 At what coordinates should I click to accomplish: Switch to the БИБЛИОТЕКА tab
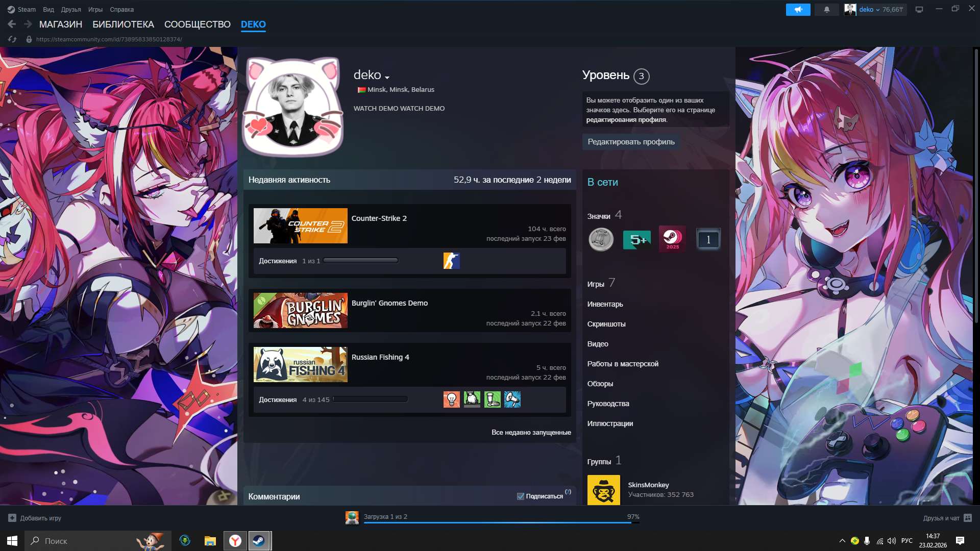pos(124,24)
